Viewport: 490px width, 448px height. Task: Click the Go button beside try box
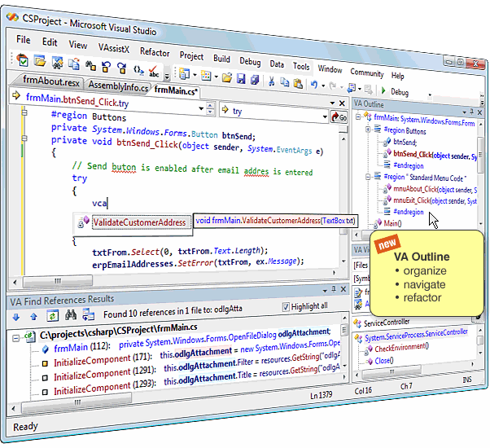pos(339,117)
